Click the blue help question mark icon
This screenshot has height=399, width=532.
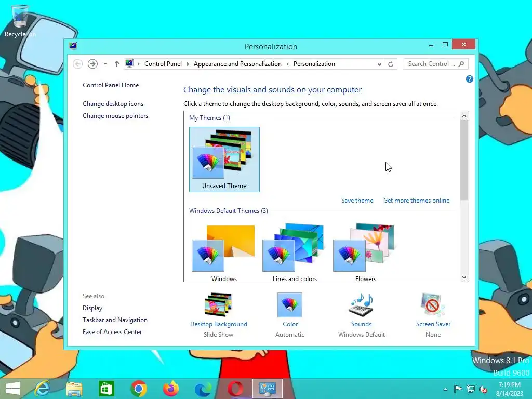tap(470, 79)
